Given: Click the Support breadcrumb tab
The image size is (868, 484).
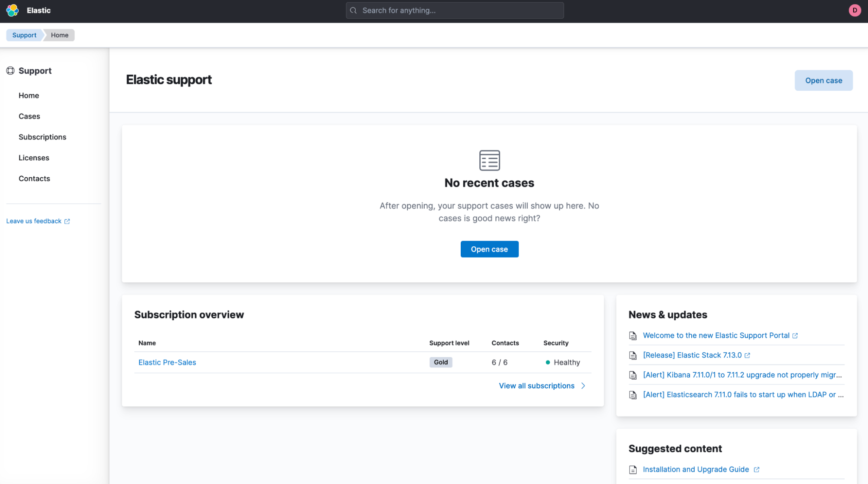Looking at the screenshot, I should coord(24,35).
